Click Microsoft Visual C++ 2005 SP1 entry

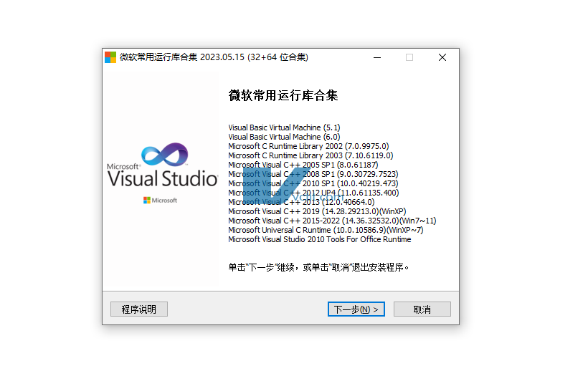[303, 165]
